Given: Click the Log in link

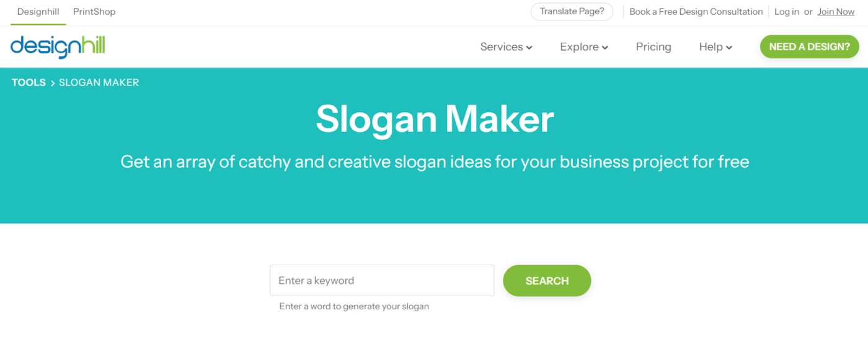Looking at the screenshot, I should coord(786,12).
